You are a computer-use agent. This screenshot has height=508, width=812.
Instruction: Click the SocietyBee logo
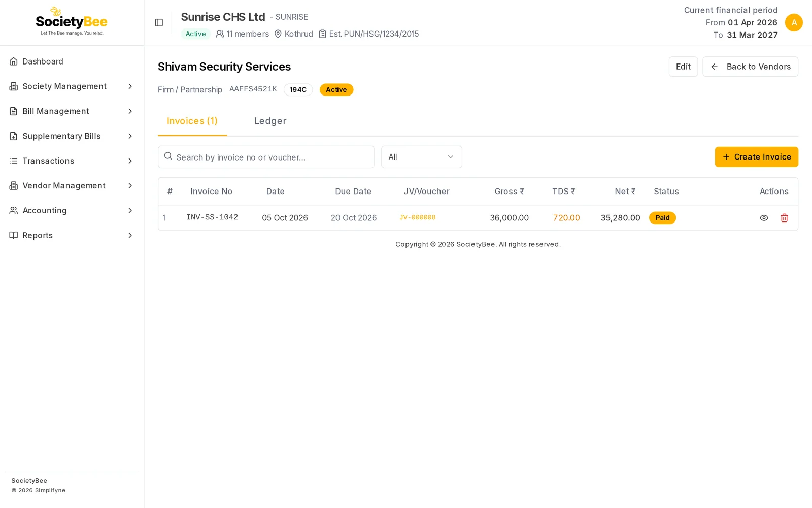pyautogui.click(x=72, y=21)
